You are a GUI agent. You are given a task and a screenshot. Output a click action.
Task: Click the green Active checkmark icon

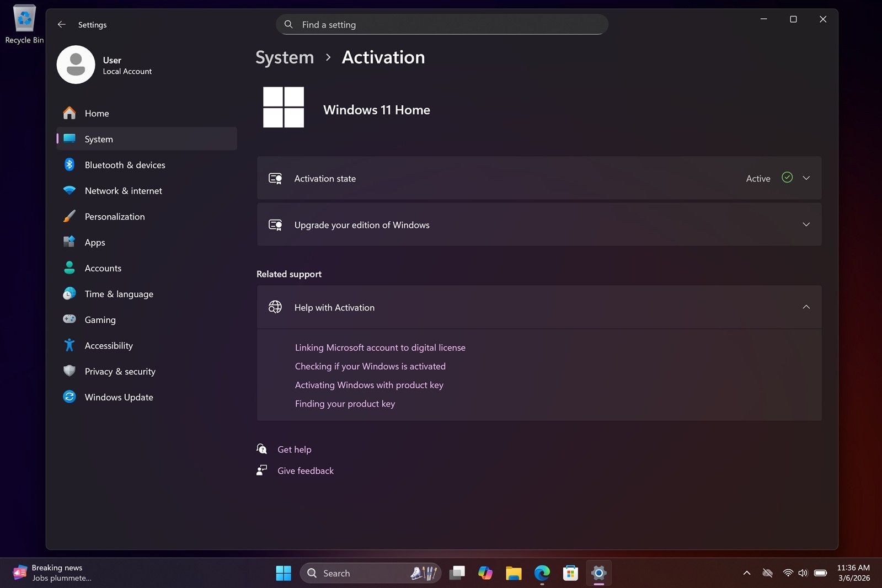pos(787,178)
